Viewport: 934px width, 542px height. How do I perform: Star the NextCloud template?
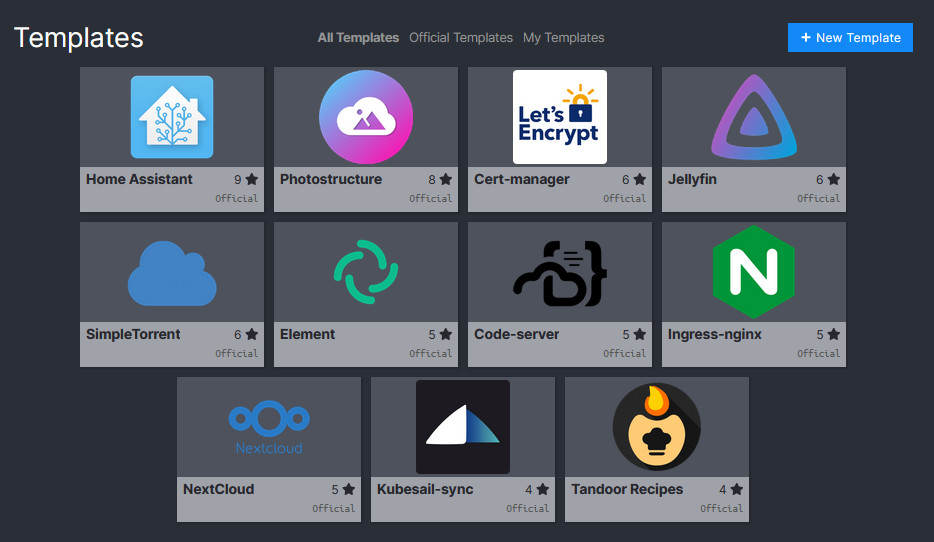coord(349,489)
